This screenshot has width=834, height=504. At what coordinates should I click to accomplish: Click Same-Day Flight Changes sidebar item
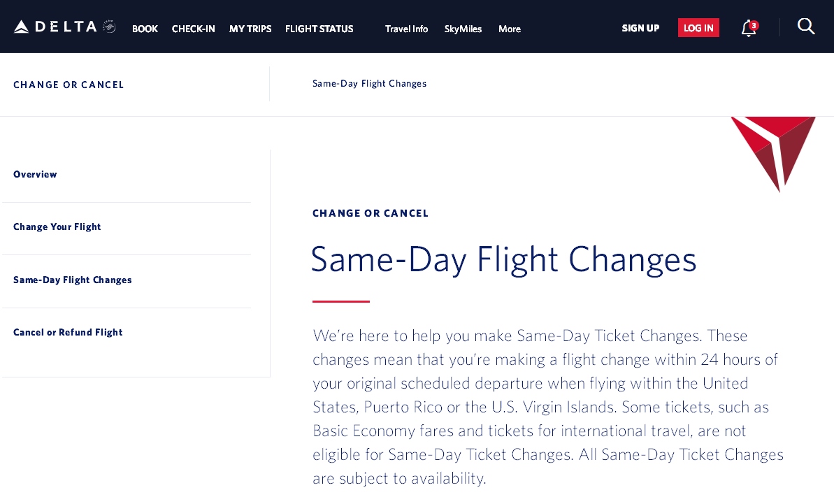[72, 280]
